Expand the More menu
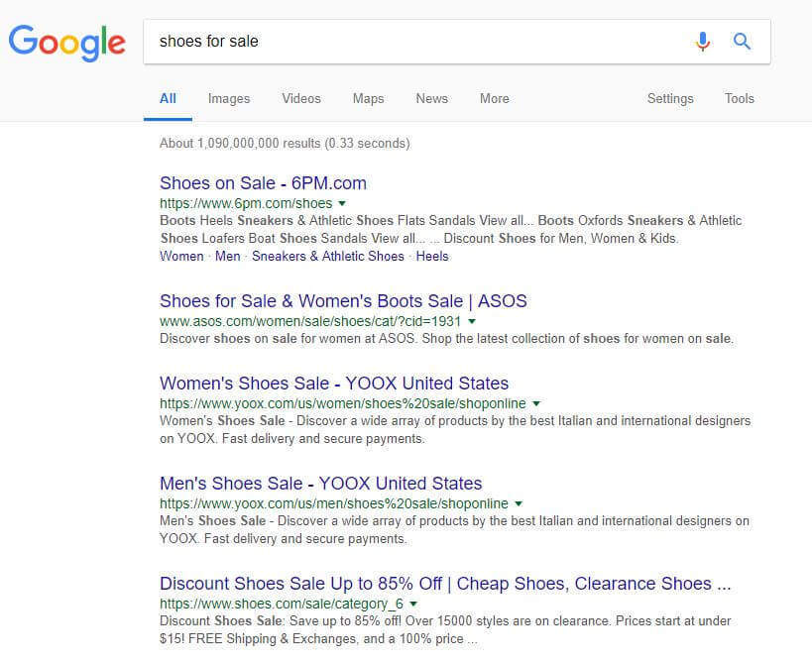812x663 pixels. click(495, 98)
